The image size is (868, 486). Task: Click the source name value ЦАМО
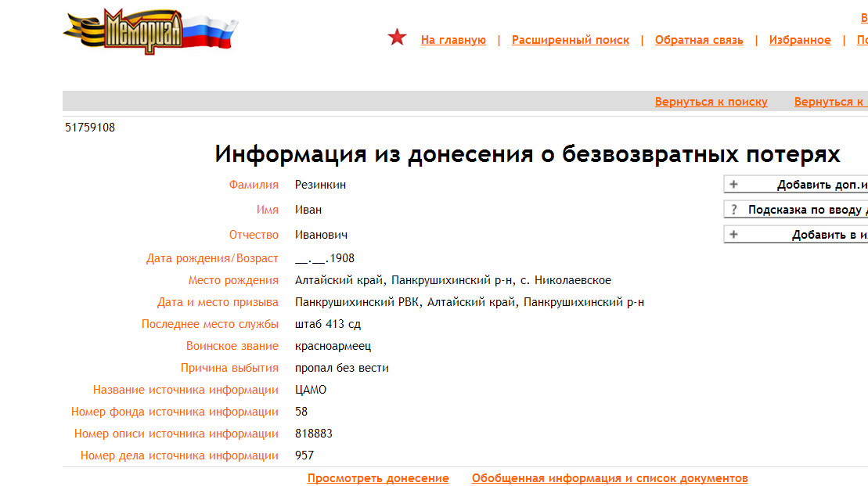(311, 390)
